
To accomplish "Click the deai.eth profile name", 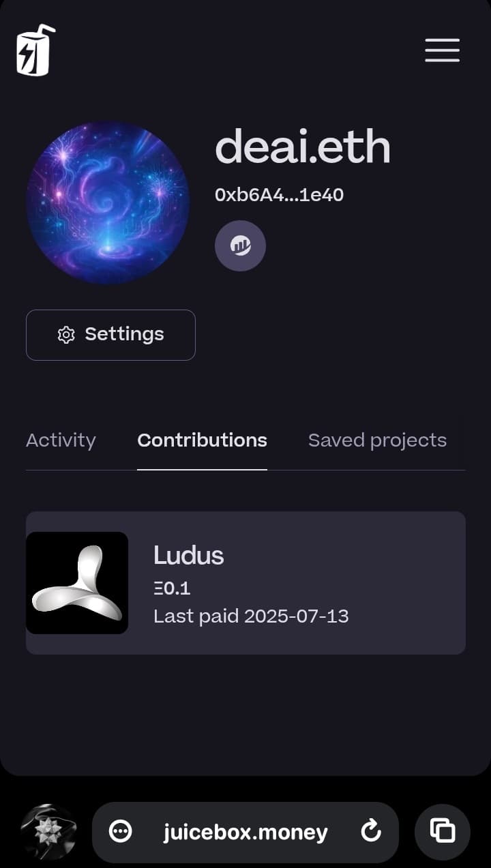I will coord(302,148).
